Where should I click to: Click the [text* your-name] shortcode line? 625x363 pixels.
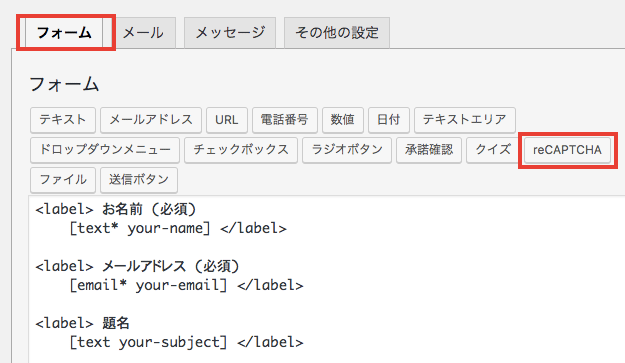tap(178, 228)
